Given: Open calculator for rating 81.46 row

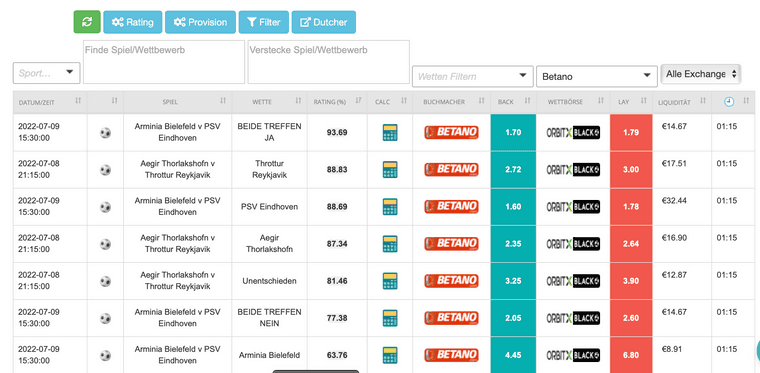Looking at the screenshot, I should click(x=390, y=281).
